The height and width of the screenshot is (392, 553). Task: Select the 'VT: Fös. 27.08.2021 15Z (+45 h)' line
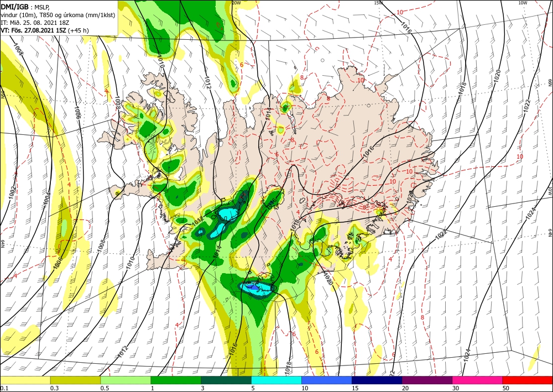pos(45,30)
